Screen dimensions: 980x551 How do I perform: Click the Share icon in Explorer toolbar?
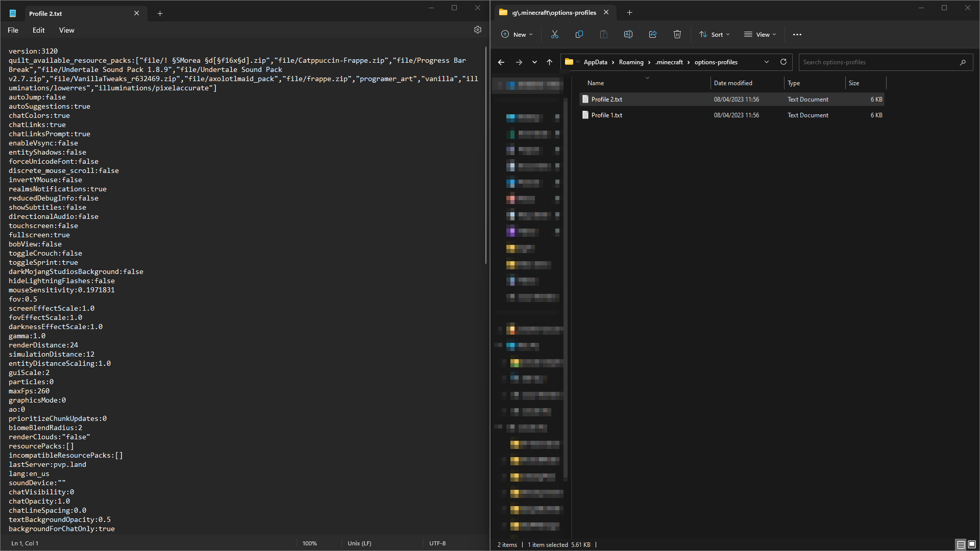(x=652, y=35)
